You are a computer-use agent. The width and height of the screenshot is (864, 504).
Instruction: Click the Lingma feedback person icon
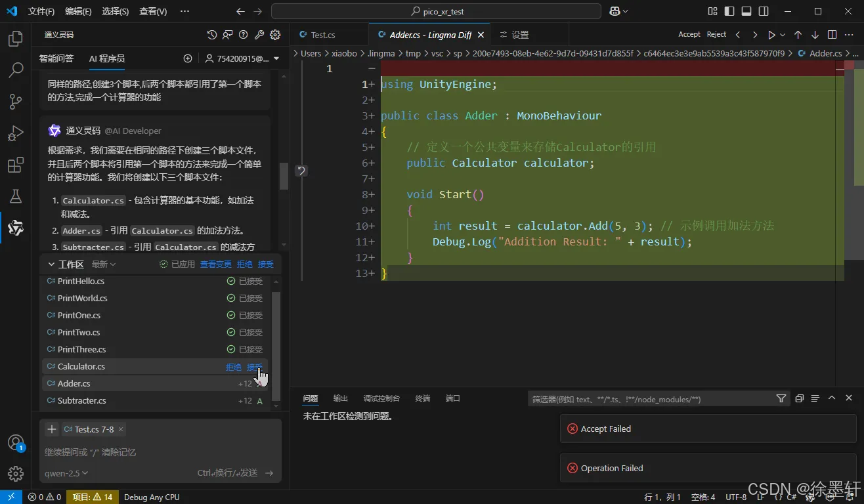pos(227,35)
